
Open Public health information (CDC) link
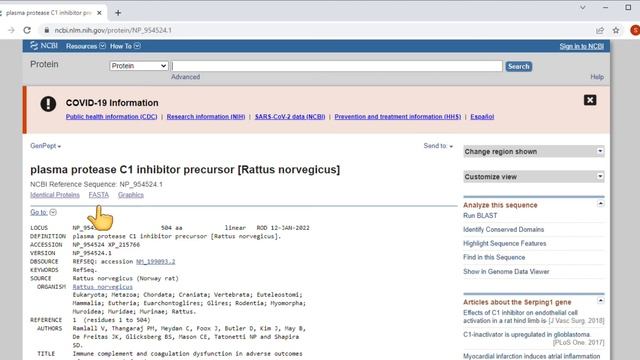(111, 117)
